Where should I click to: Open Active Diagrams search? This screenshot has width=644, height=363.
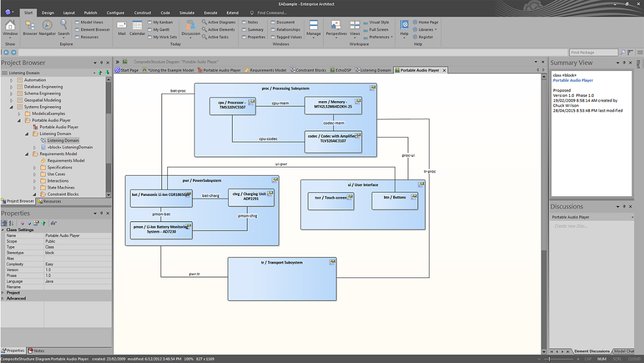coord(219,22)
